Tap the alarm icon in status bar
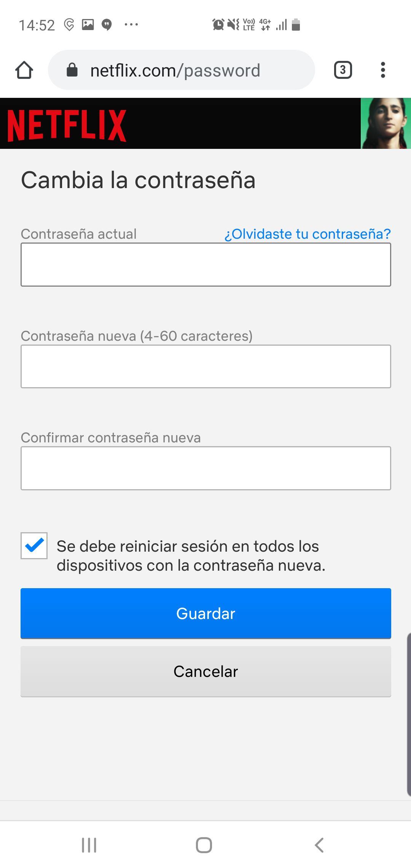The image size is (411, 868). pyautogui.click(x=218, y=25)
